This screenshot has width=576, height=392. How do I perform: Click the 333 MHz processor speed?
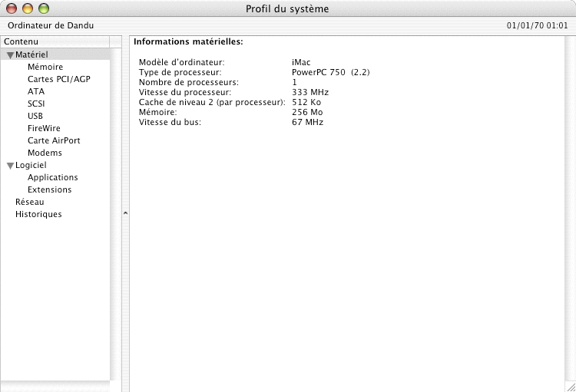310,92
